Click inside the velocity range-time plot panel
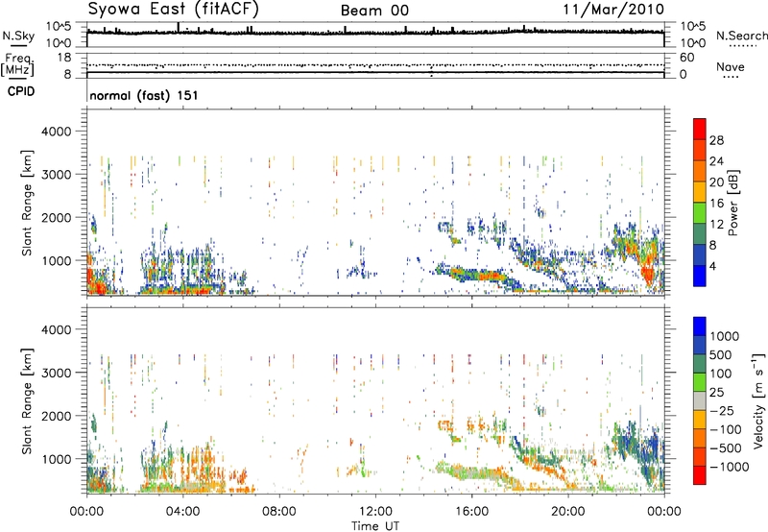The image size is (768, 532). 375,400
